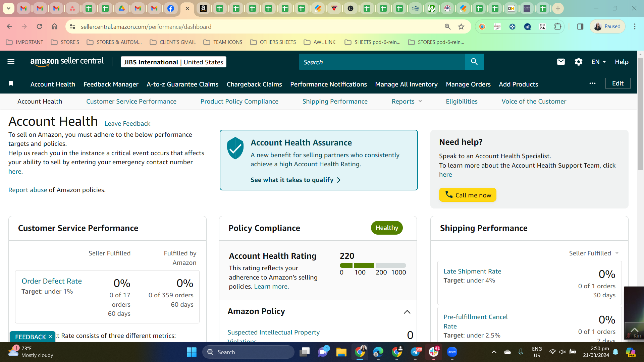Switch to Eligibilities tab
Image resolution: width=644 pixels, height=362 pixels.
click(x=462, y=101)
